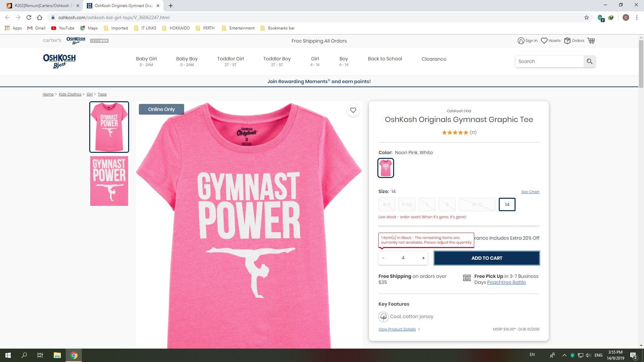644x362 pixels.
Task: Open HOKKAIDO bookmarks folder
Action: (x=176, y=28)
